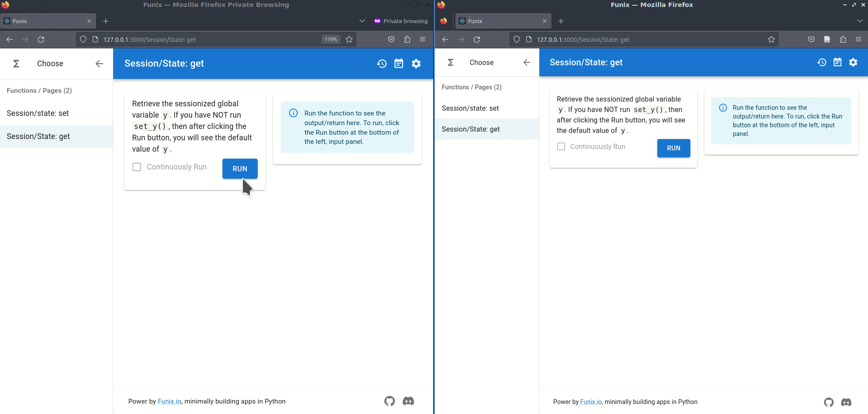Enable Continuously Run checkbox in private window

click(x=137, y=167)
